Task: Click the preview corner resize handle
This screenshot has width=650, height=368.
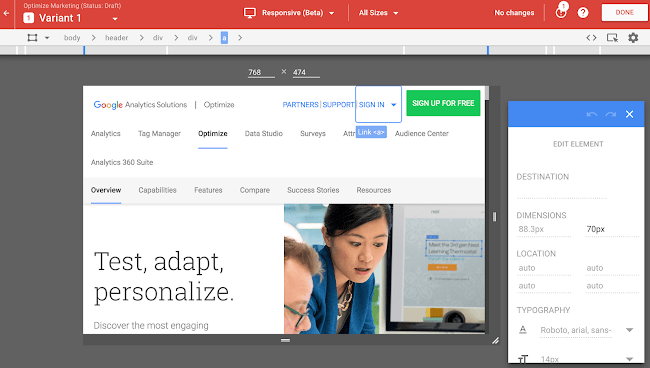Action: pos(495,341)
